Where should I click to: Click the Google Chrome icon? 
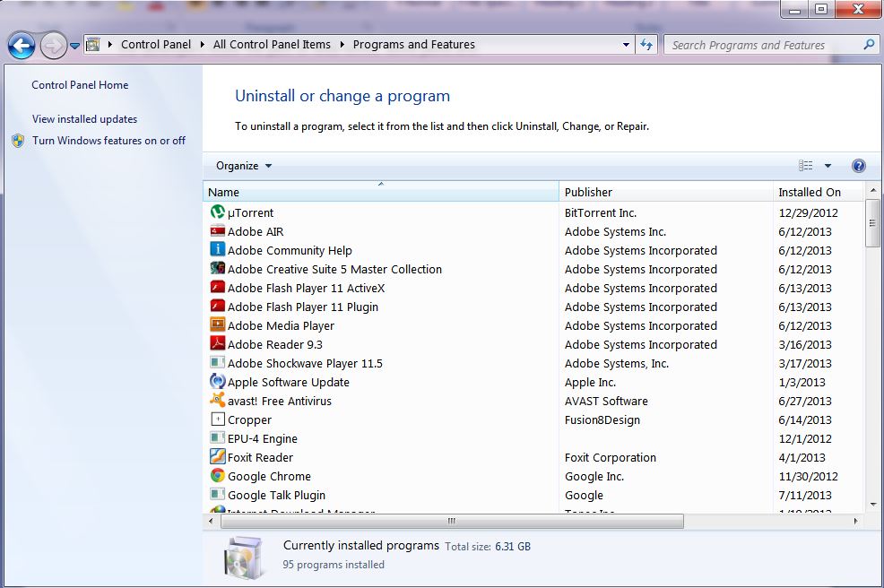(x=218, y=476)
